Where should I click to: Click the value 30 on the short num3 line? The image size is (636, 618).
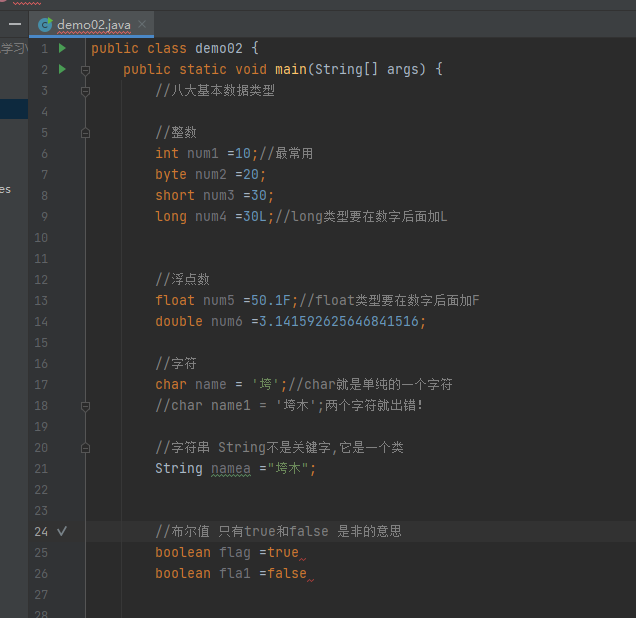pyautogui.click(x=259, y=195)
